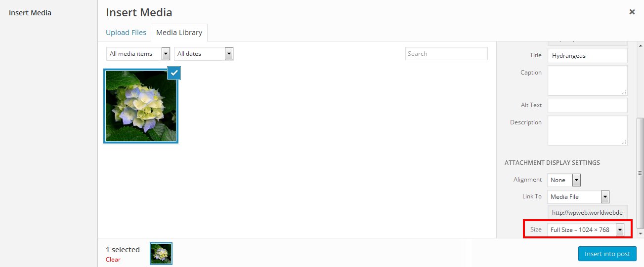
Task: Close the Insert Media dialog
Action: pyautogui.click(x=632, y=12)
